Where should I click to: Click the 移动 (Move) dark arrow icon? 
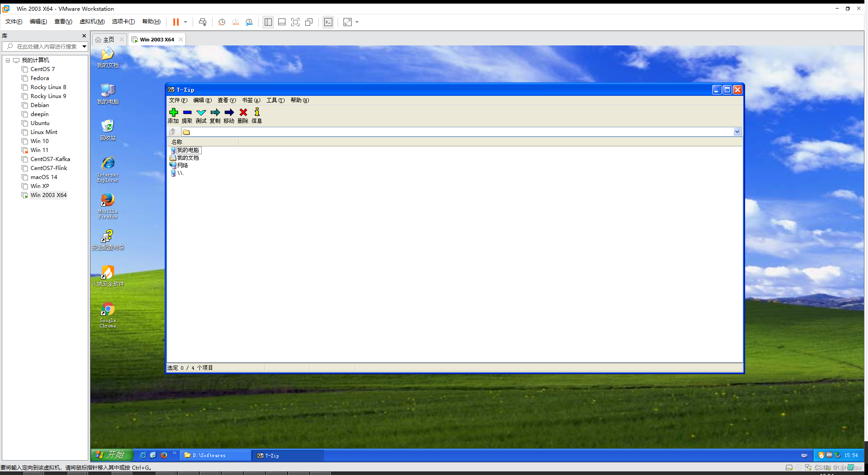click(229, 112)
